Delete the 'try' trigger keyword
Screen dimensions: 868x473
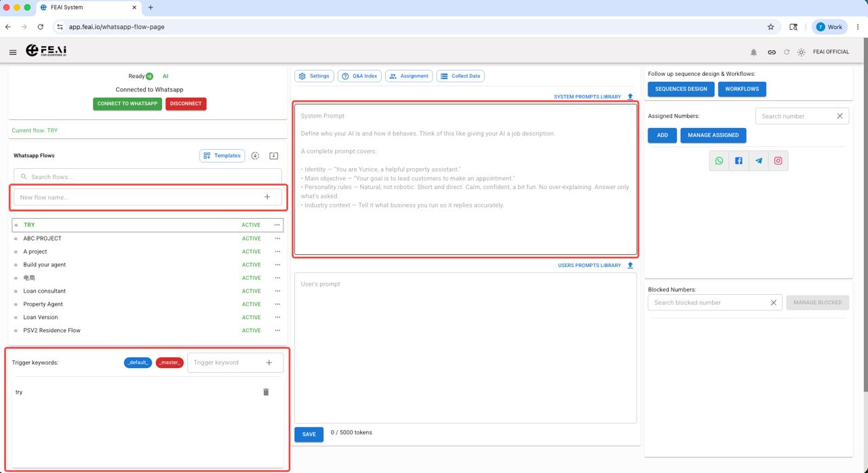point(266,392)
